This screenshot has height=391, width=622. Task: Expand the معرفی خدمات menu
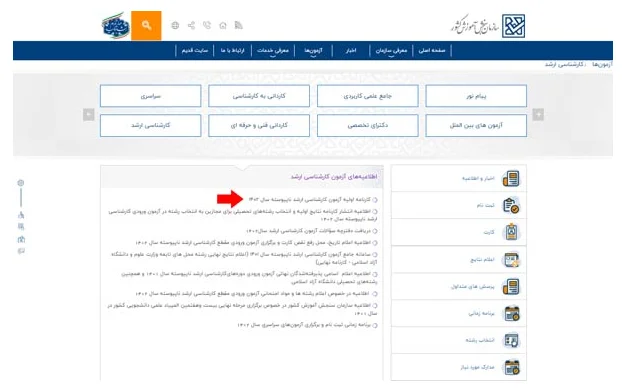pos(273,51)
